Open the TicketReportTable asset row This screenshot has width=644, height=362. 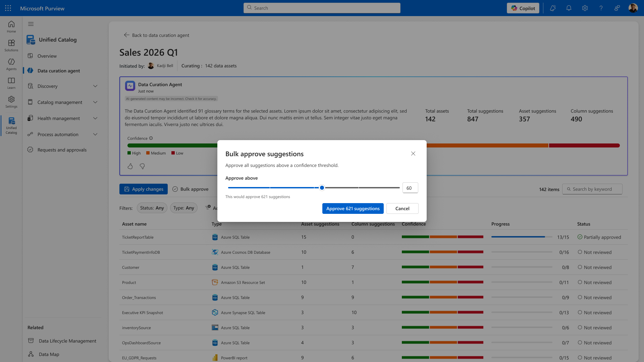pyautogui.click(x=374, y=237)
